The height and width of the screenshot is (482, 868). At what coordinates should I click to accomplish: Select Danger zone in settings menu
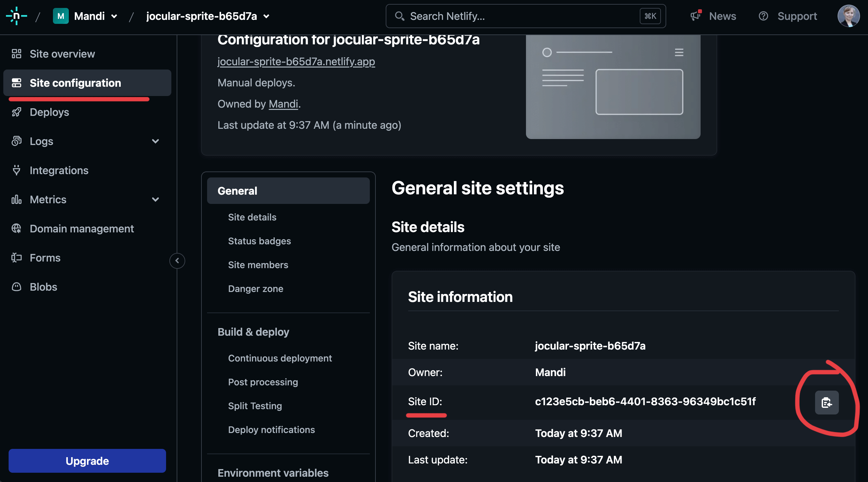pos(255,289)
